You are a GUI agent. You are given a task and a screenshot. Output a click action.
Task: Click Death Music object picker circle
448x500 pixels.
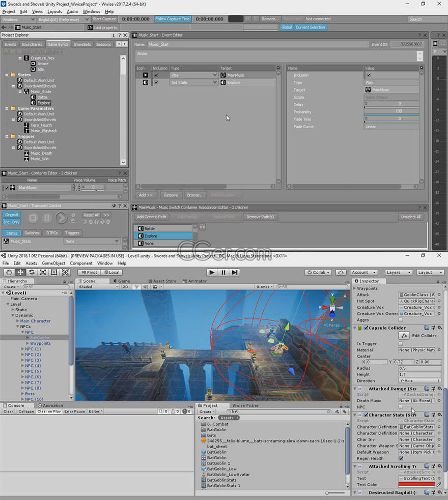pos(439,400)
